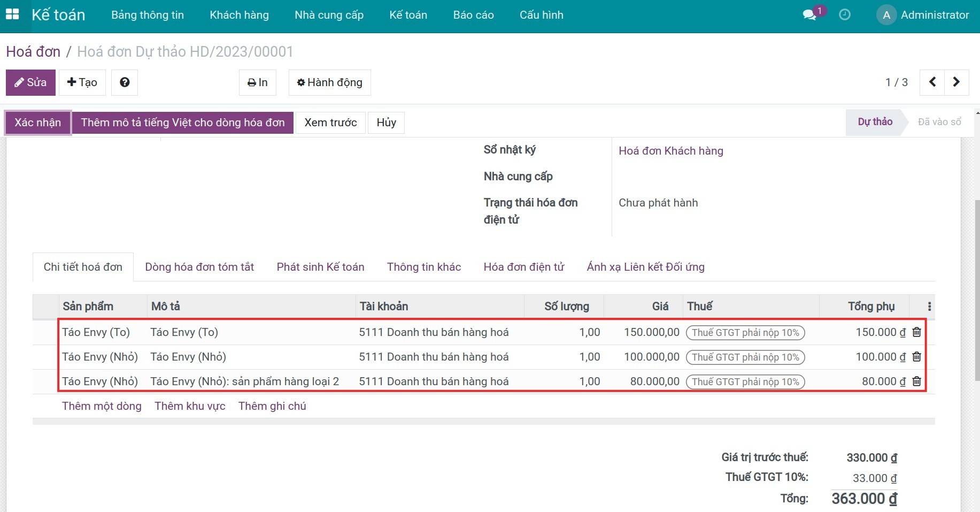Image resolution: width=980 pixels, height=512 pixels.
Task: Click the Thêm một dòng link
Action: coord(102,406)
